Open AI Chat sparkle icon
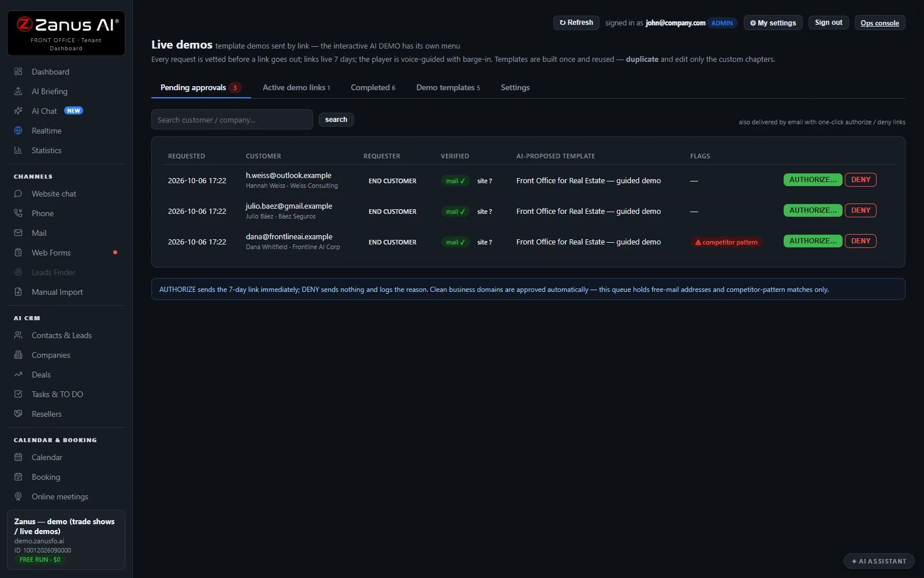The width and height of the screenshot is (924, 578). pos(18,111)
